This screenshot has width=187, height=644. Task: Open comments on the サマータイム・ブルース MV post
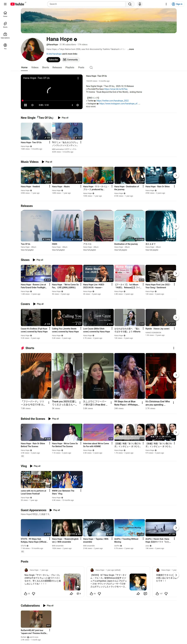click(78, 594)
